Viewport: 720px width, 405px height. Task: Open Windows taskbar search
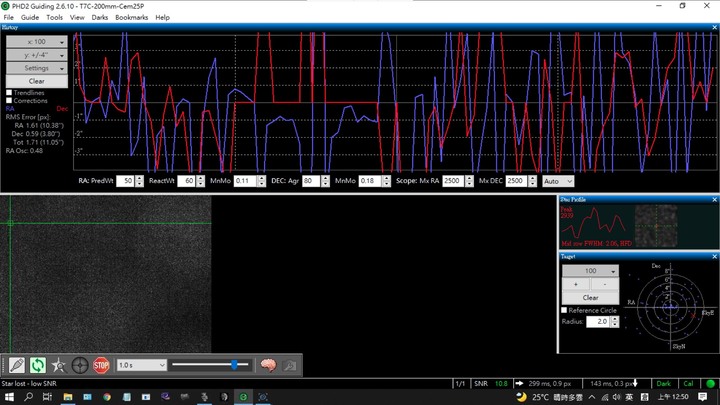28,397
